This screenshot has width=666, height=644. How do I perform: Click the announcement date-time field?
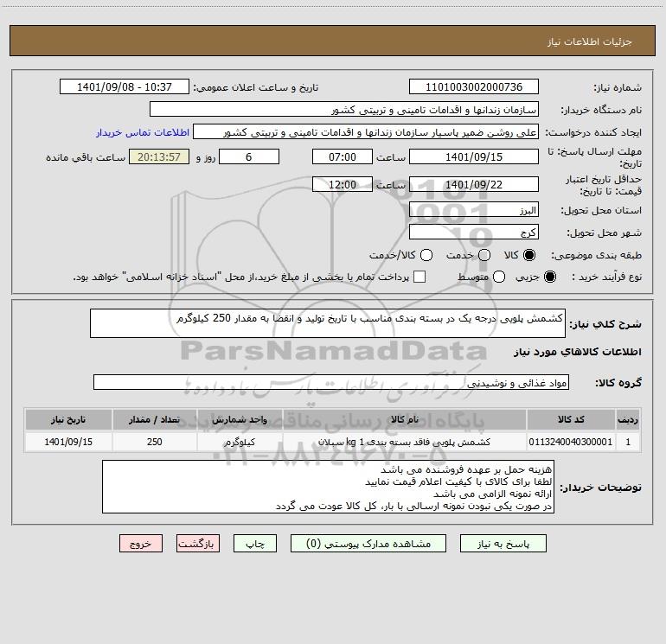click(124, 87)
